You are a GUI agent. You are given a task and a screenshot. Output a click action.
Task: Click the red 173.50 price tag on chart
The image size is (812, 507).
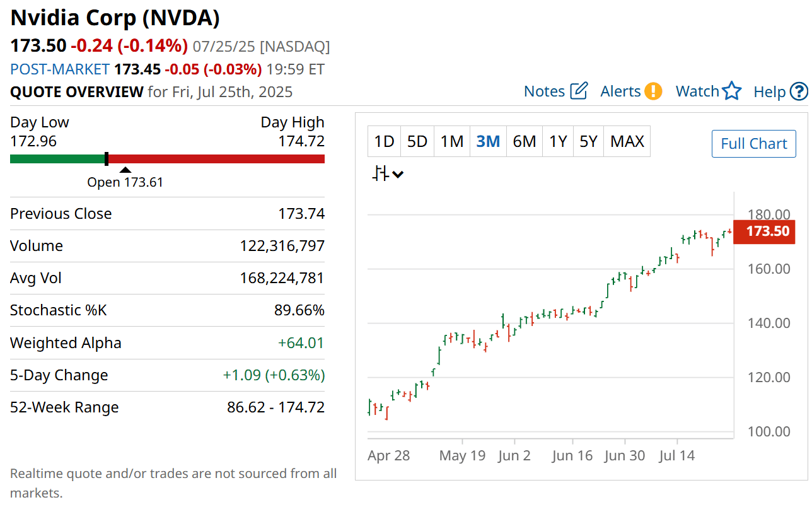765,231
